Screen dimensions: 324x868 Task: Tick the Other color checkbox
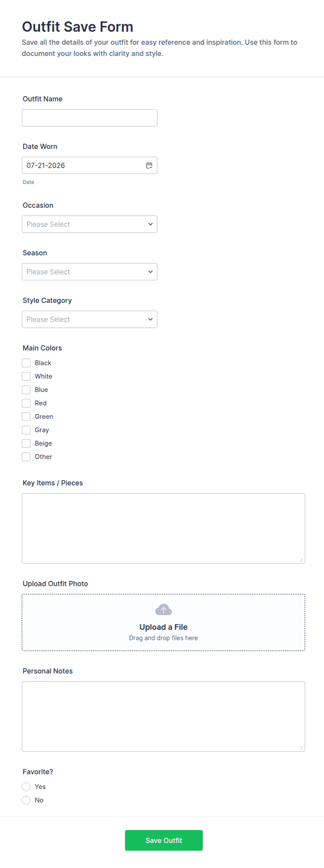coord(26,457)
